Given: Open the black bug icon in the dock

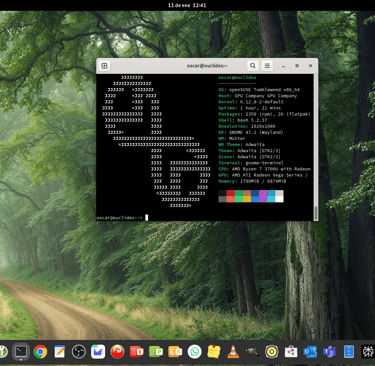Looking at the screenshot, I should click(368, 351).
